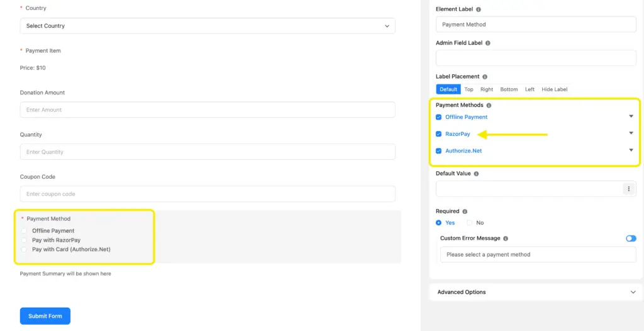Click the Price: $10 text

click(x=33, y=68)
